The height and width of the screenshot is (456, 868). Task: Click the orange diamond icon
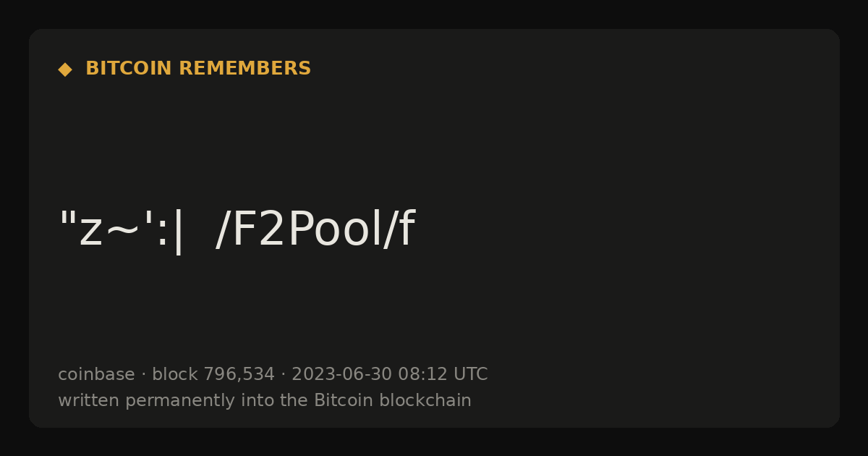click(x=65, y=69)
